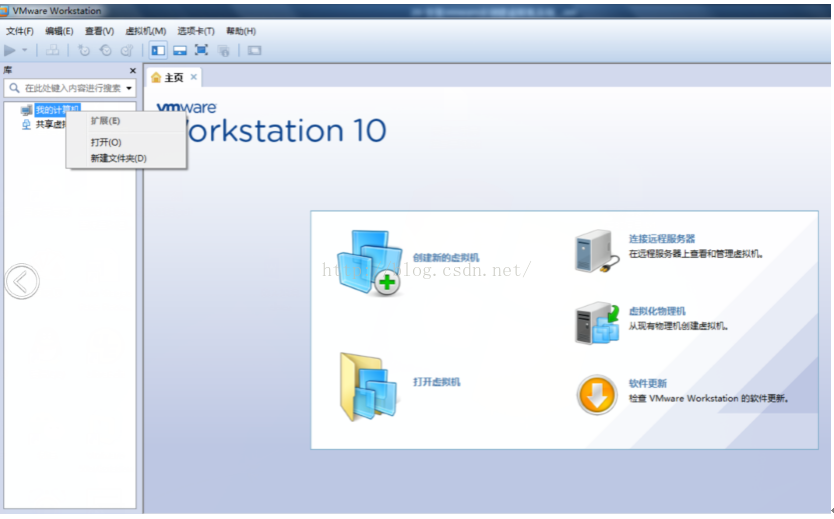Screen dimensions: 834x519
Task: Click the open virtual machine folder icon
Action: [369, 387]
